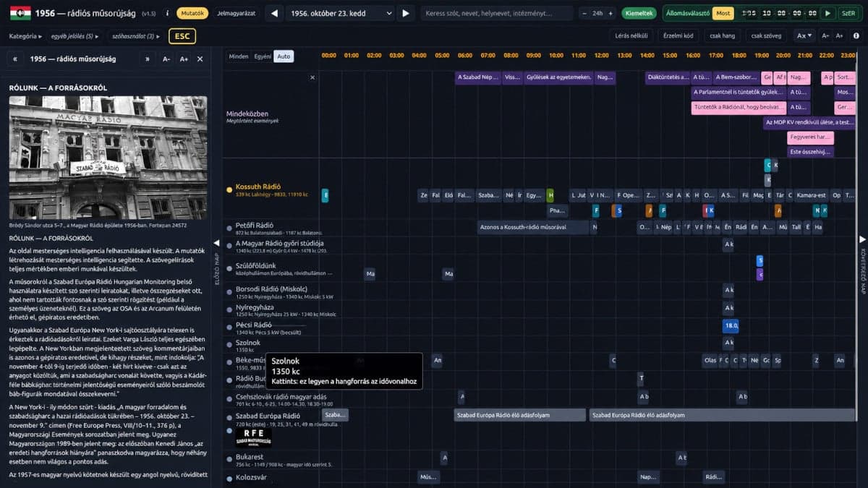The width and height of the screenshot is (868, 488).
Task: Expand the 'szóhasználat (3)' filter
Action: tap(135, 36)
